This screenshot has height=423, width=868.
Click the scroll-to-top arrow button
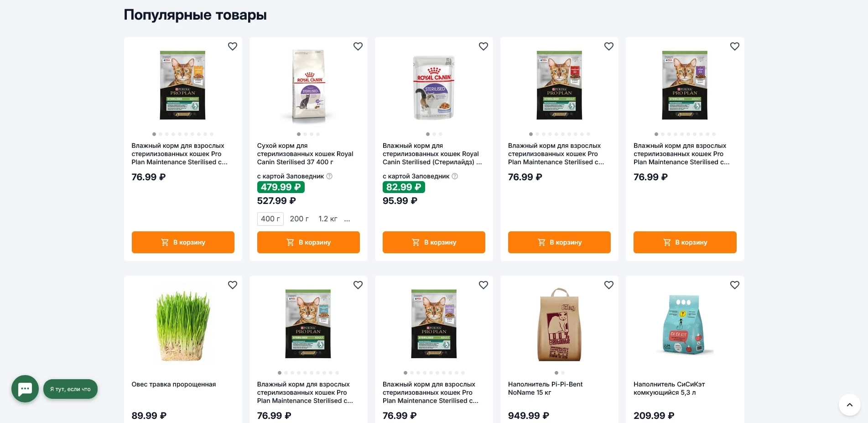point(849,405)
